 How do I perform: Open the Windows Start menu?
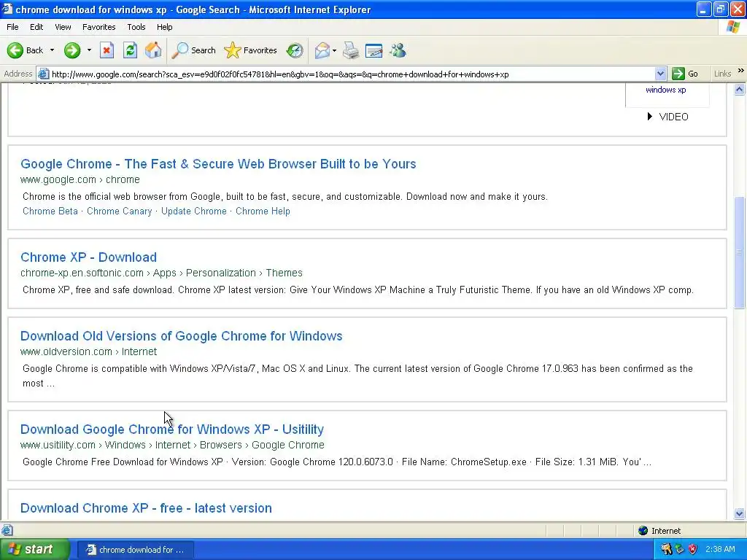[34, 549]
